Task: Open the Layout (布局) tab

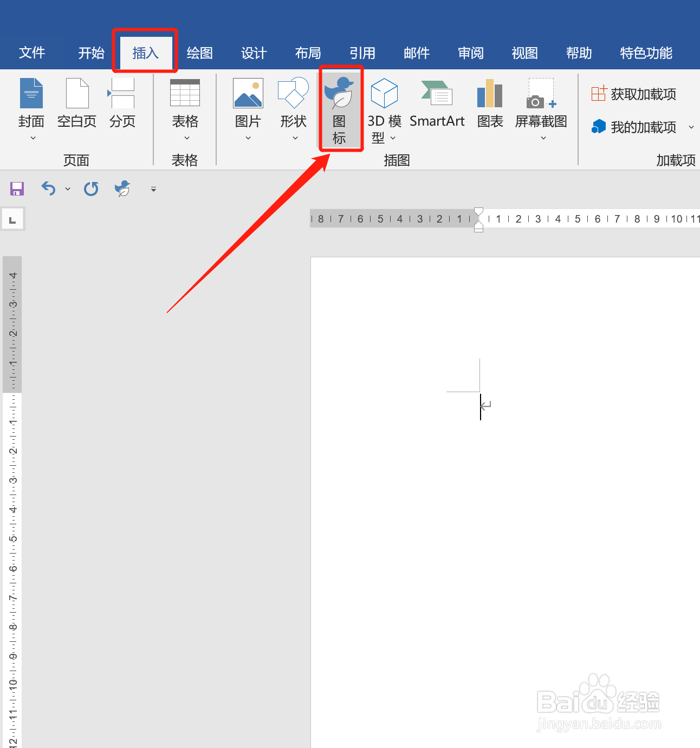Action: 308,53
